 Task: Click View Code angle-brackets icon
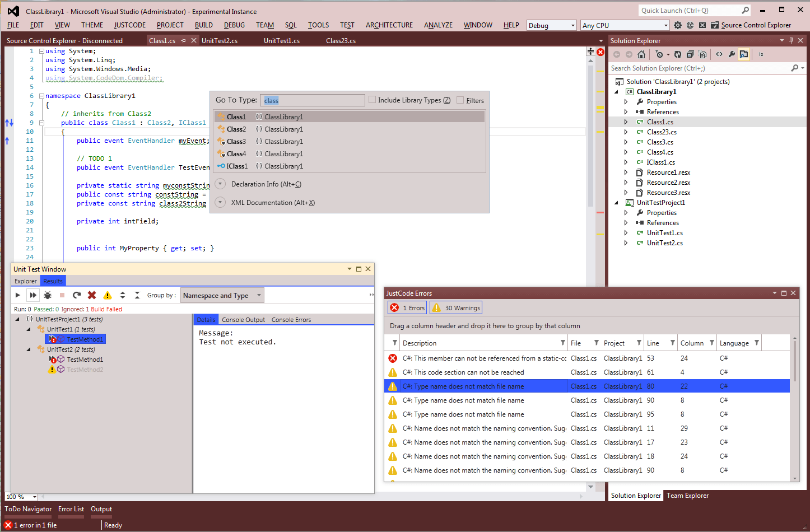[719, 54]
